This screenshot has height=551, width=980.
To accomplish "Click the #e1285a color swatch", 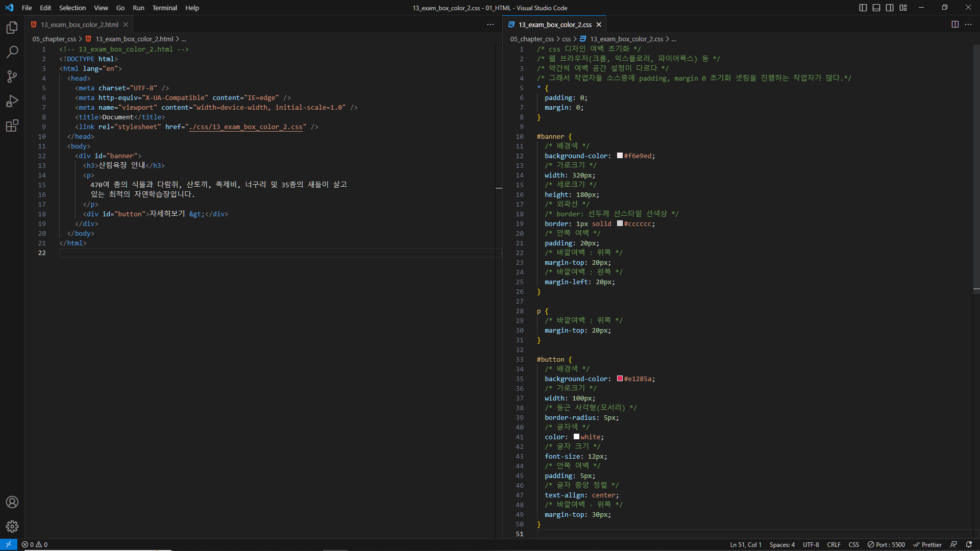I will (620, 379).
